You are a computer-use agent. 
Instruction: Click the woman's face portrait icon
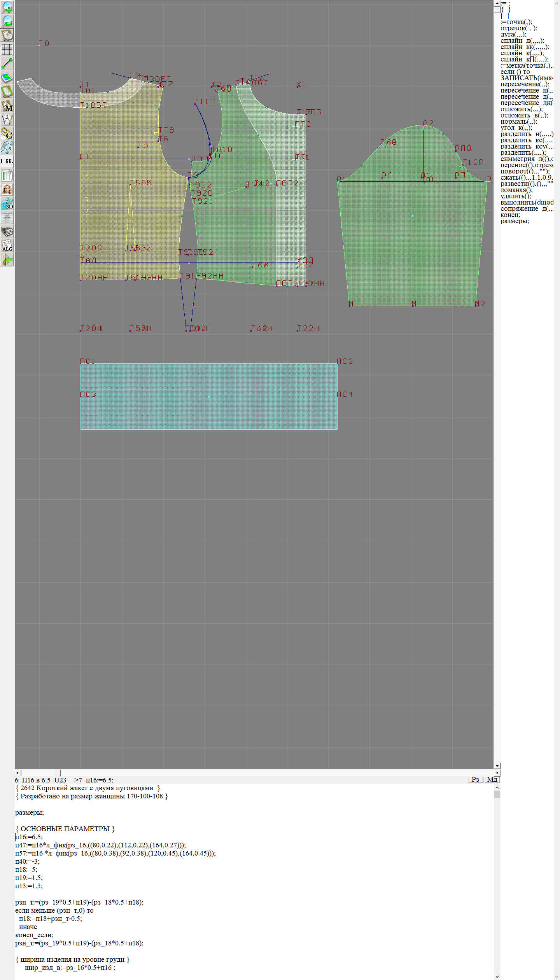(7, 189)
